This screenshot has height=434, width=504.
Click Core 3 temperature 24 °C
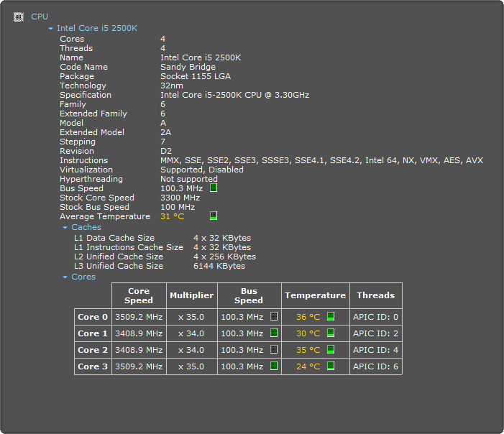[x=308, y=366]
